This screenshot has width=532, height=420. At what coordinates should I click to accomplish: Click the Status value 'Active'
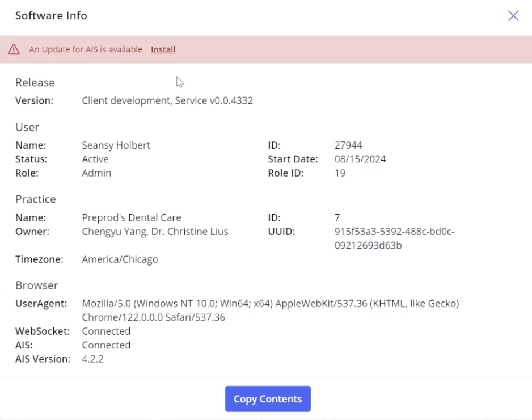tap(95, 159)
